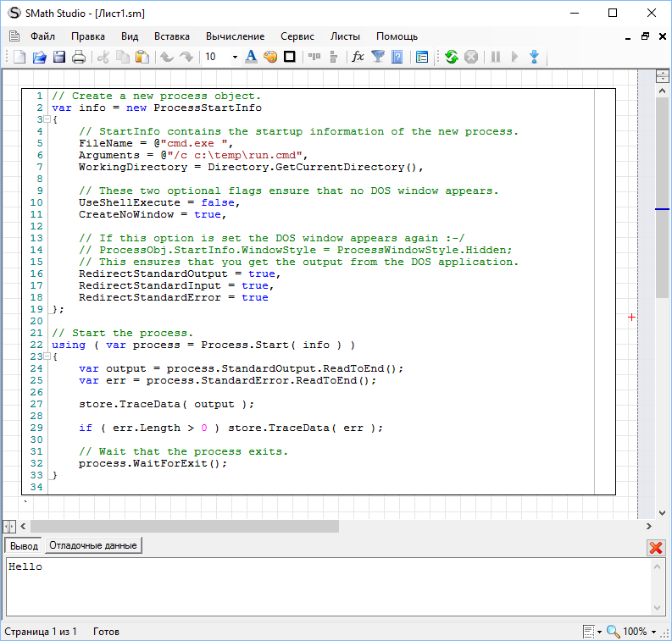Viewport: 672px width, 641px height.
Task: Click the Open file folder icon
Action: [x=39, y=57]
